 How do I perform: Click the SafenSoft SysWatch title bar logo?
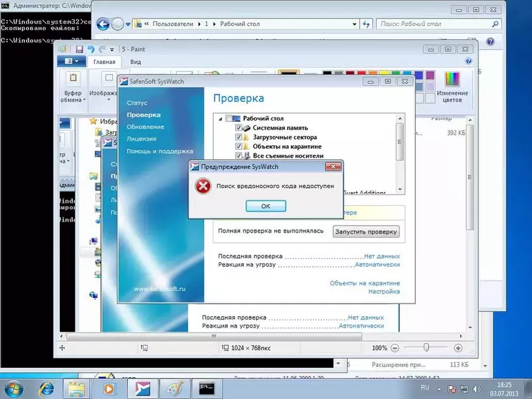(124, 81)
